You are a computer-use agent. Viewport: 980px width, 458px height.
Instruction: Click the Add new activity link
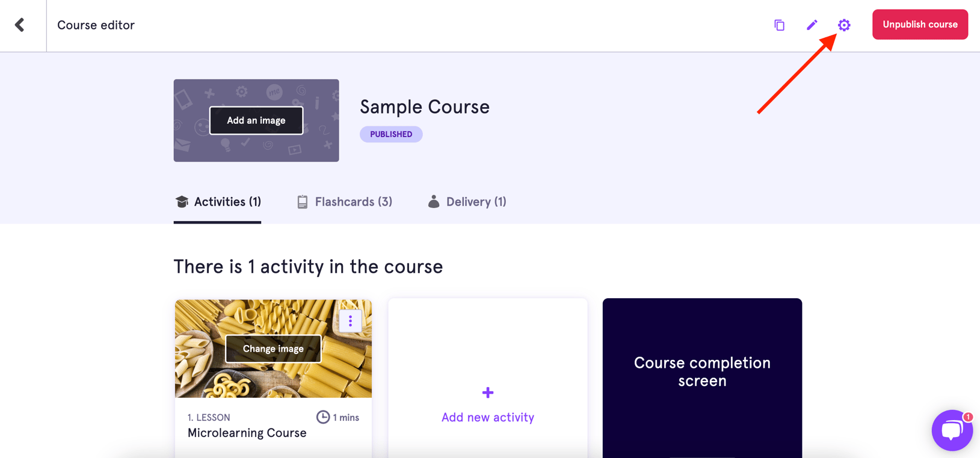coord(488,417)
